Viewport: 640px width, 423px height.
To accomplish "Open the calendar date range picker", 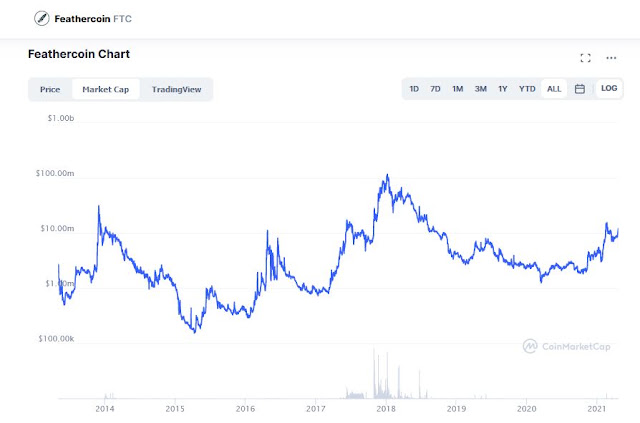I will click(580, 89).
